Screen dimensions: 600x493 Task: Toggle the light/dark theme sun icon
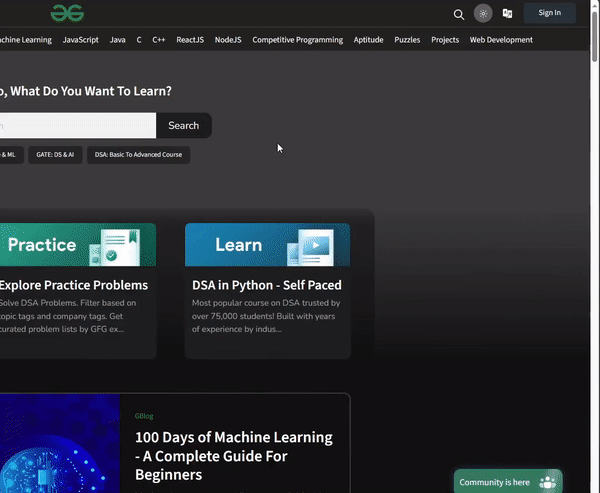coord(483,14)
